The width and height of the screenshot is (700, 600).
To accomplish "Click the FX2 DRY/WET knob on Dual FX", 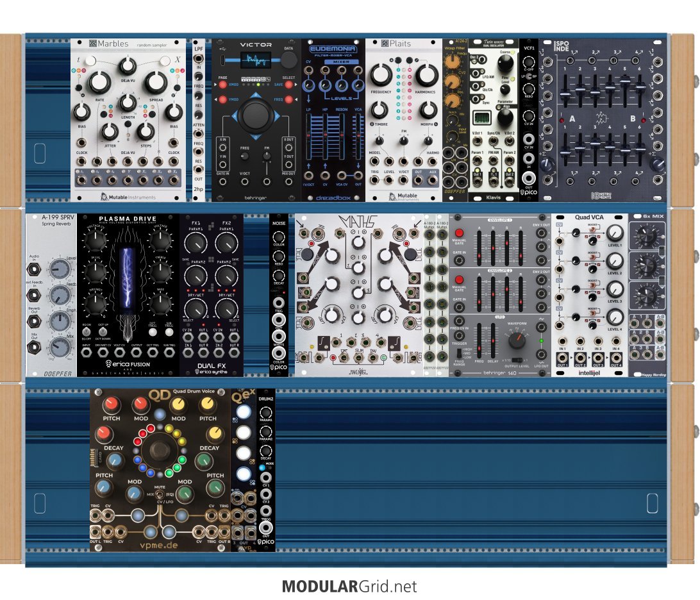I will point(226,309).
